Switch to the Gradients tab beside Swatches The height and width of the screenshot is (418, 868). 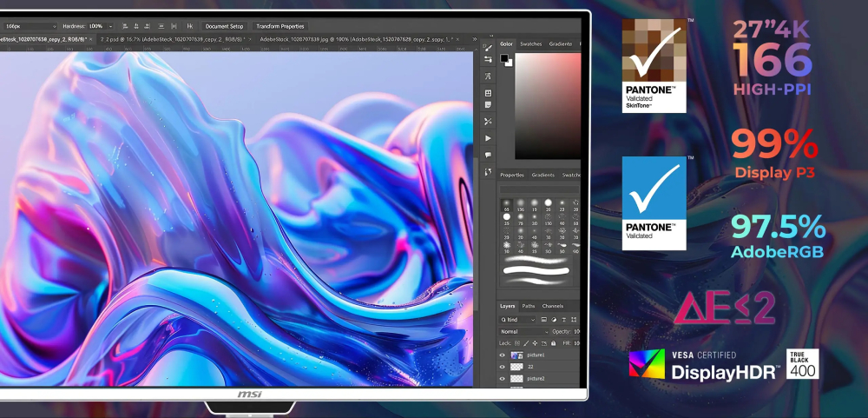point(560,43)
